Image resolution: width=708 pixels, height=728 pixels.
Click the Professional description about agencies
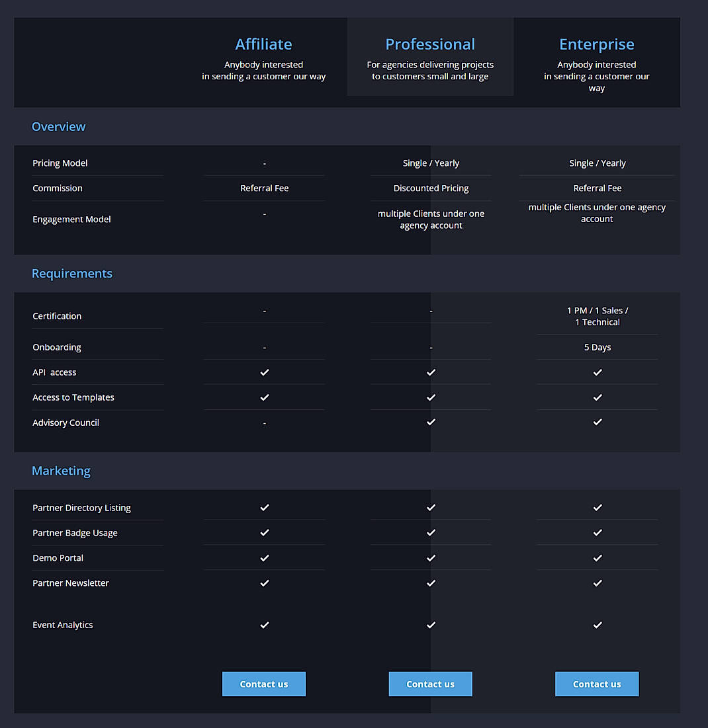pos(430,71)
